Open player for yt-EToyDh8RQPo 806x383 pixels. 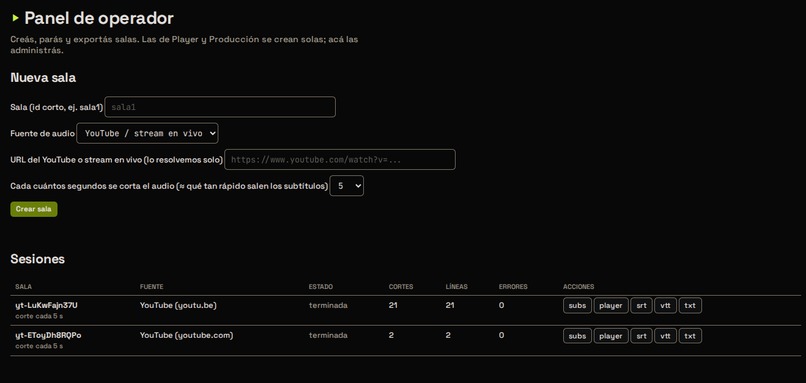click(x=611, y=336)
